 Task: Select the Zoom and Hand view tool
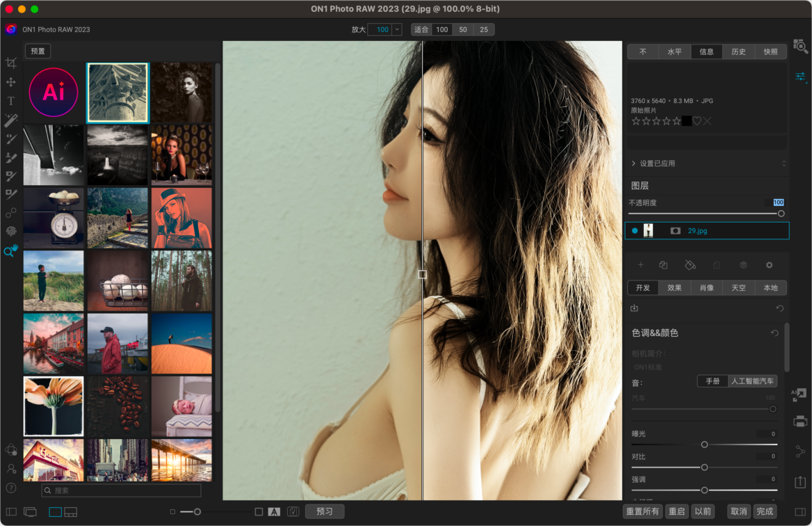point(11,250)
